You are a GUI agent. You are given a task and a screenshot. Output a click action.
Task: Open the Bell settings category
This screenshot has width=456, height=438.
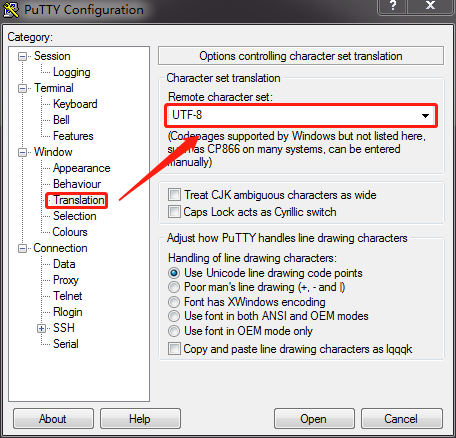coord(61,120)
